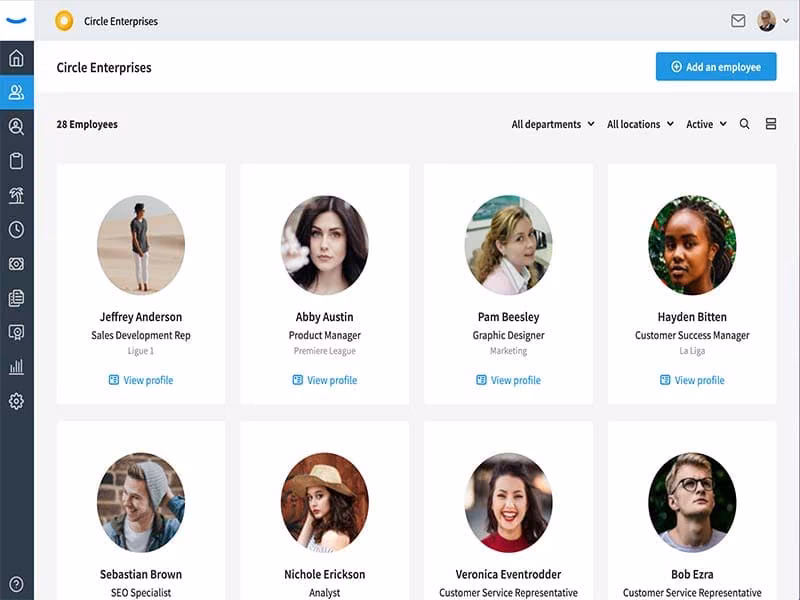Click the name Nichole Erickson
Viewport: 800px width, 600px height.
[324, 574]
